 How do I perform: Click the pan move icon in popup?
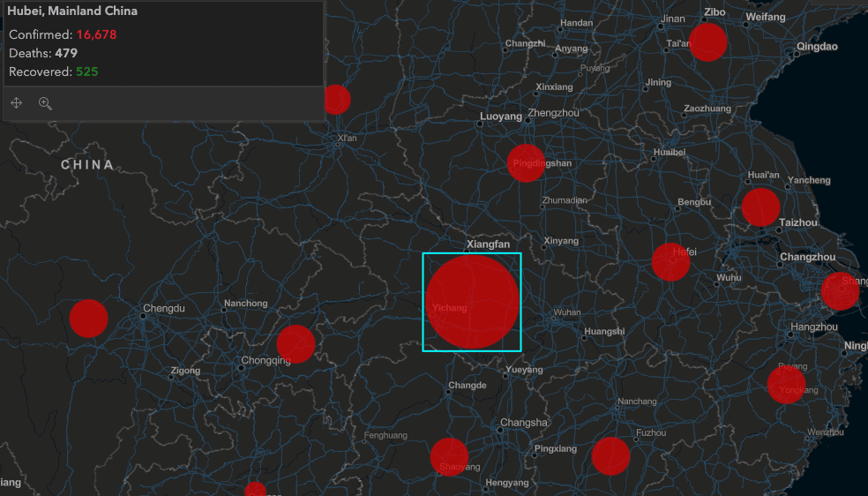point(16,103)
